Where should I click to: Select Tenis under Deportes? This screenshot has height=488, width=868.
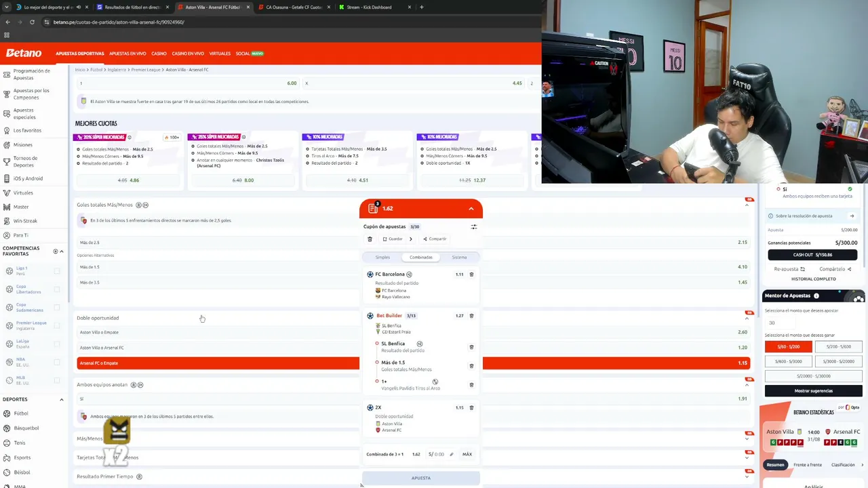click(x=20, y=443)
